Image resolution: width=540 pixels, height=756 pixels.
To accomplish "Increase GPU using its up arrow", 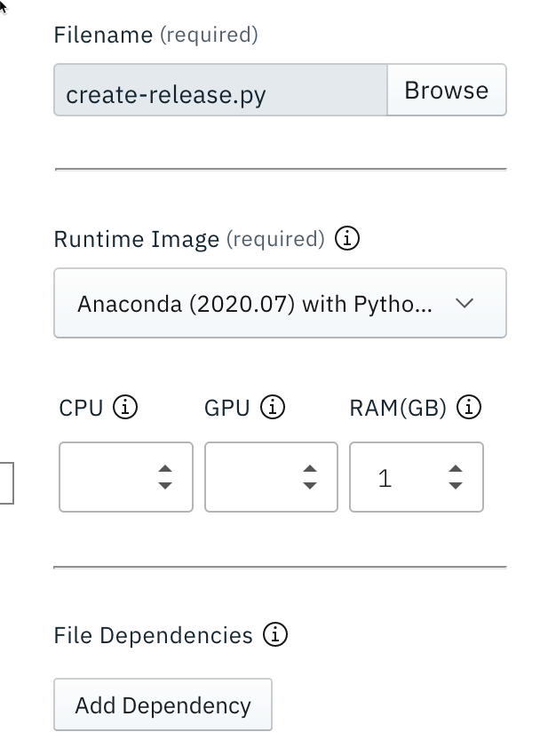I will point(309,470).
